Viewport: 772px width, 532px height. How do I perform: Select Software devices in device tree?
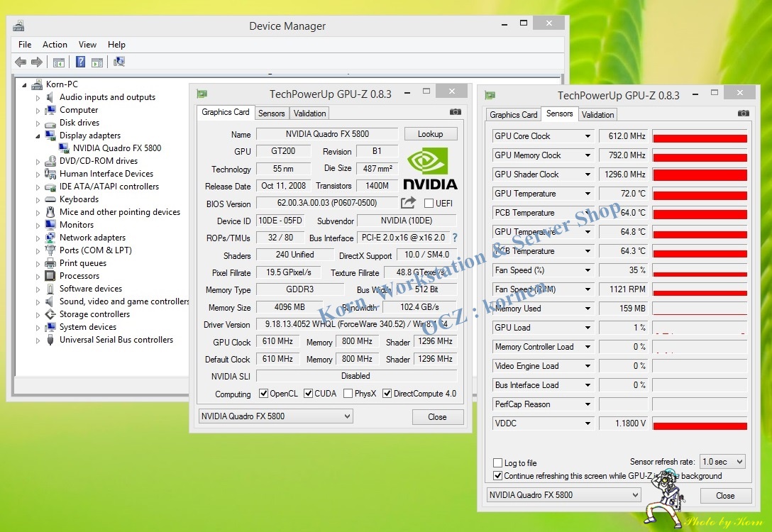pyautogui.click(x=91, y=289)
